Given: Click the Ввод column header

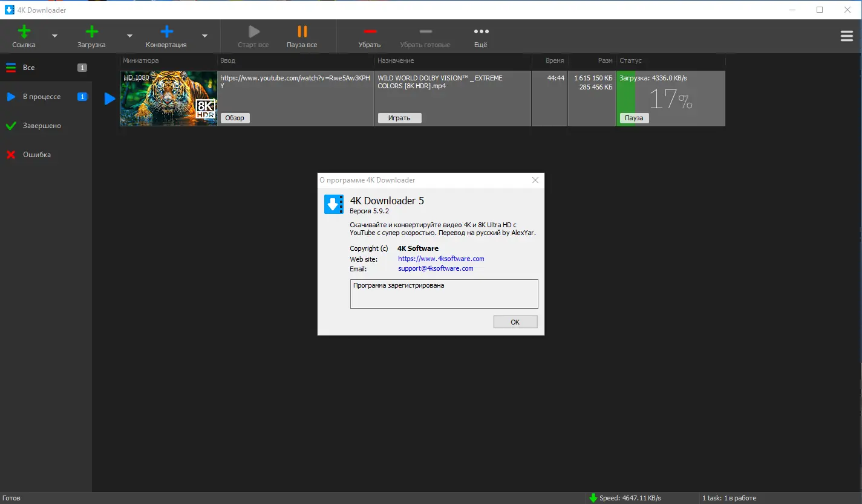Looking at the screenshot, I should pyautogui.click(x=227, y=60).
